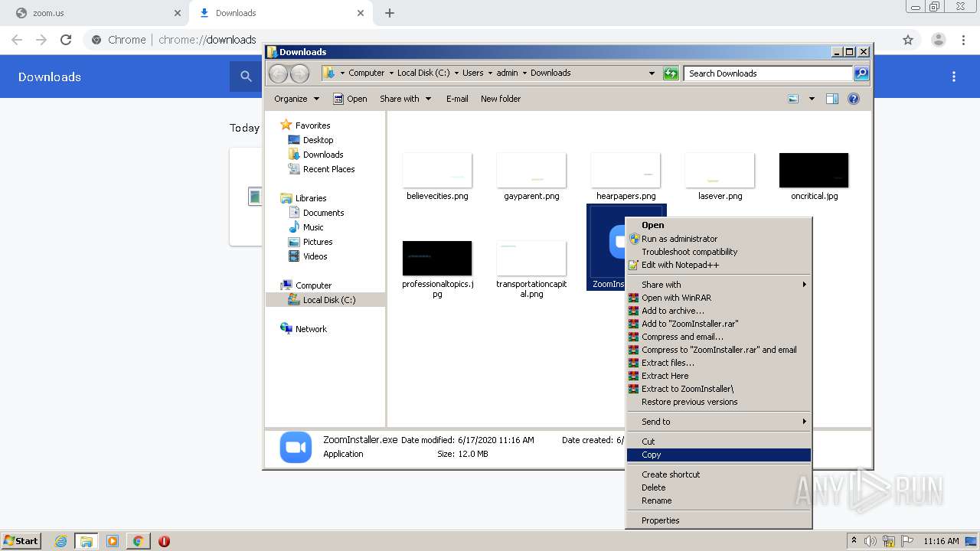980x551 pixels.
Task: Click the Chrome address bar
Action: click(490, 40)
